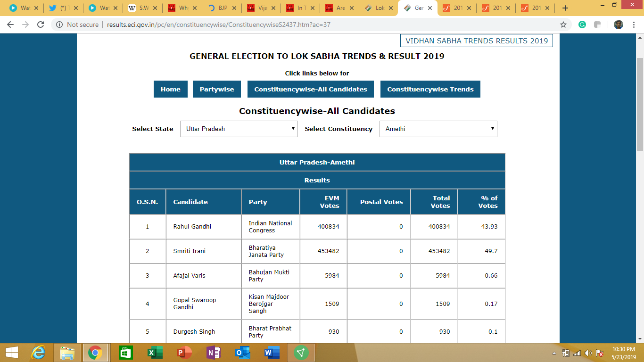Click the Durgesh Singh cell
The width and height of the screenshot is (644, 362).
pos(204,332)
